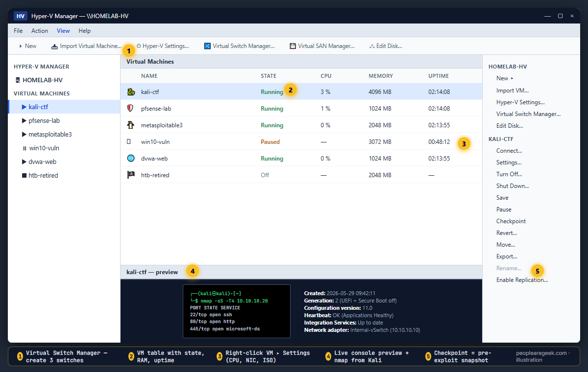
Task: Click the running arrow beside pfsense-lab in sidebar
Action: [x=24, y=120]
